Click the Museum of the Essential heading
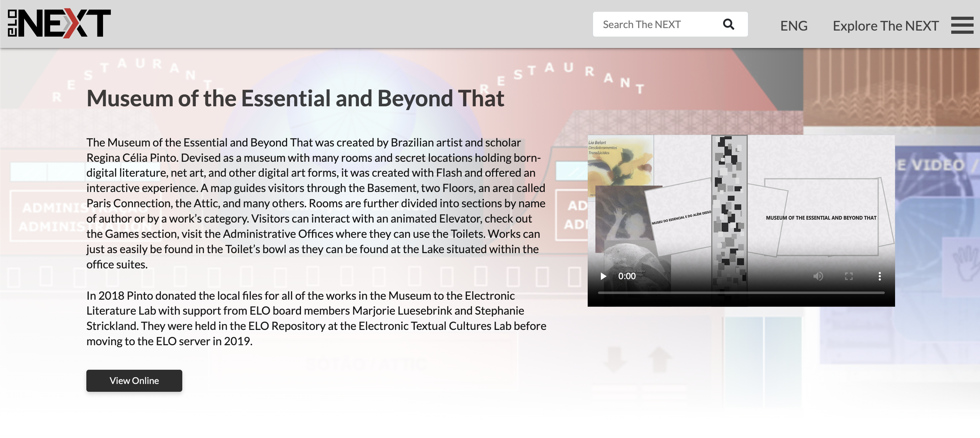Screen dimensions: 980x438 tap(295, 98)
